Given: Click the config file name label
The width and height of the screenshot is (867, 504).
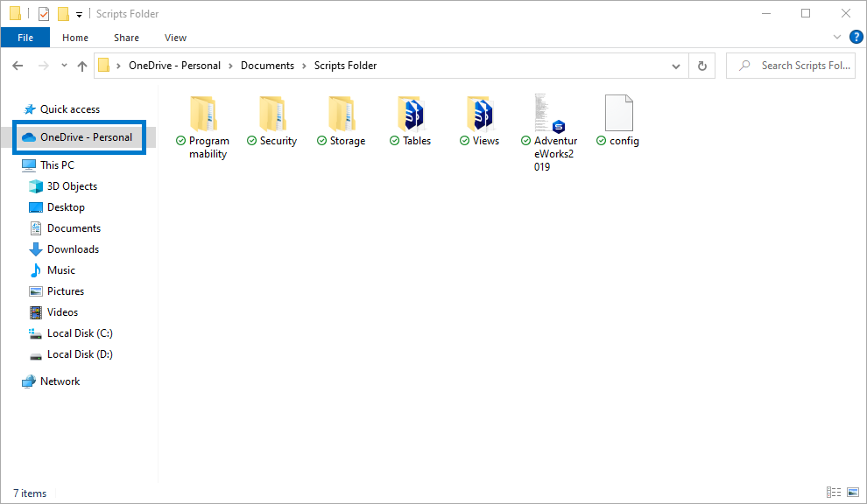Looking at the screenshot, I should [624, 141].
